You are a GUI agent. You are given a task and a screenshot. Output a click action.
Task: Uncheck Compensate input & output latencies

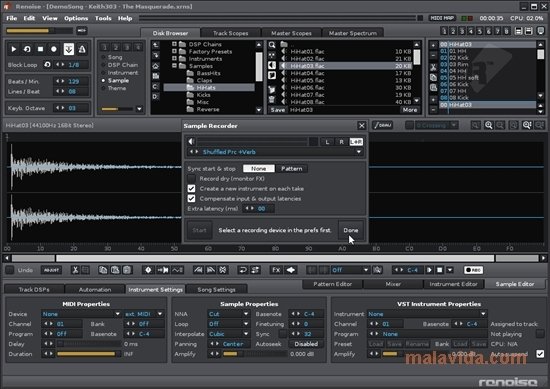(x=192, y=199)
